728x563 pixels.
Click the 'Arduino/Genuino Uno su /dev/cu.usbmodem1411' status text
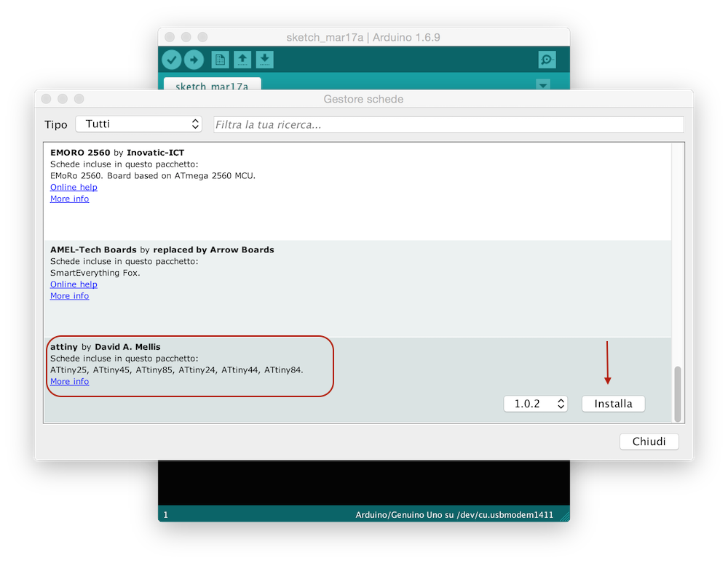click(454, 515)
